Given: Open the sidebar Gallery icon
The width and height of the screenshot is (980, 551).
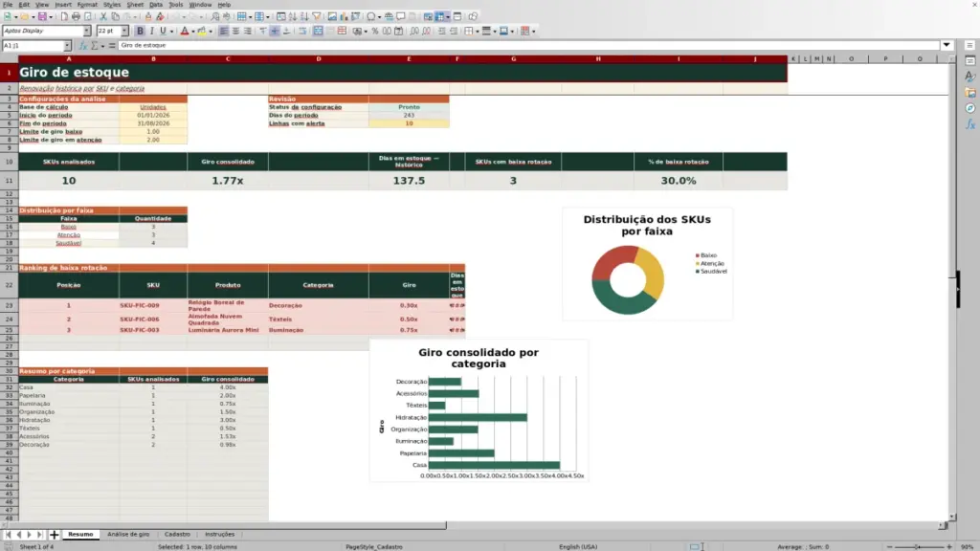Looking at the screenshot, I should [x=970, y=93].
